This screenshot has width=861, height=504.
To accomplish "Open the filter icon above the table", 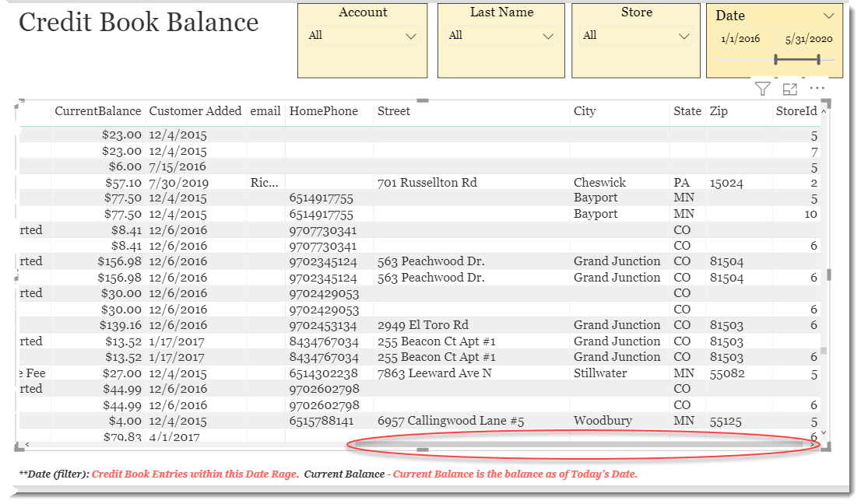I will click(x=762, y=89).
